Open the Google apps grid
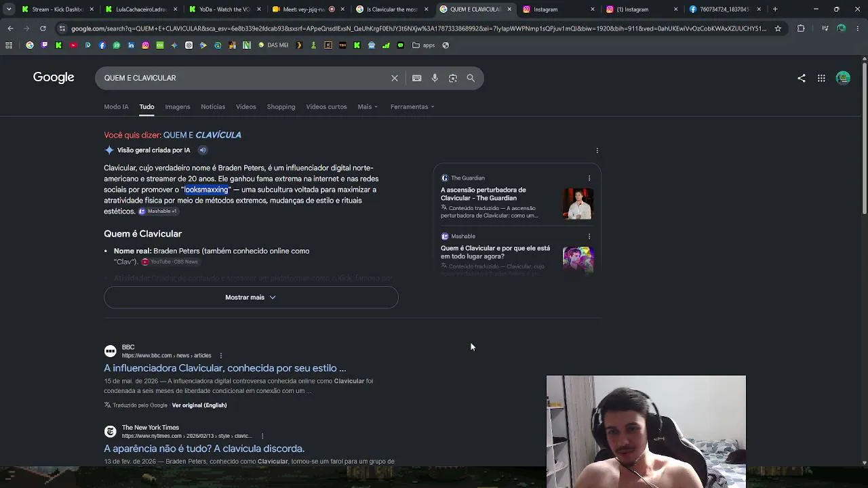 coord(821,78)
